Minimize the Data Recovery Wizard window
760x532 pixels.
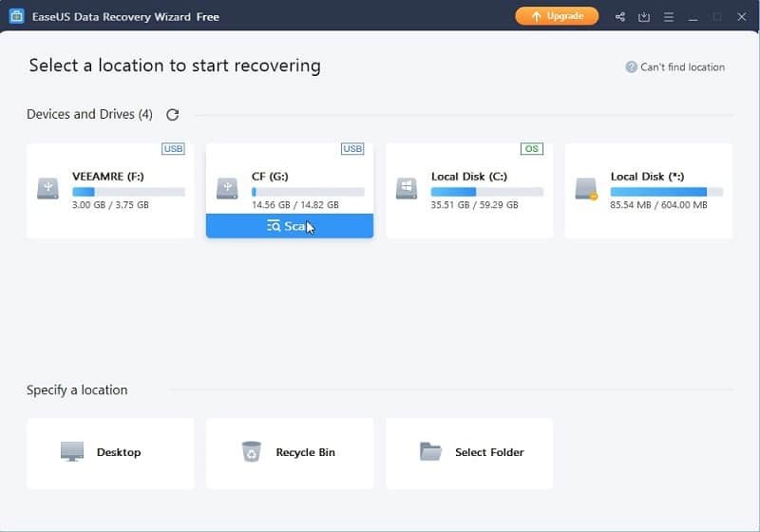pos(693,16)
